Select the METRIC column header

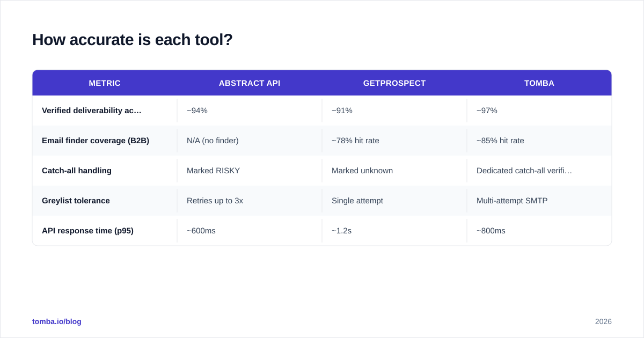pyautogui.click(x=105, y=83)
